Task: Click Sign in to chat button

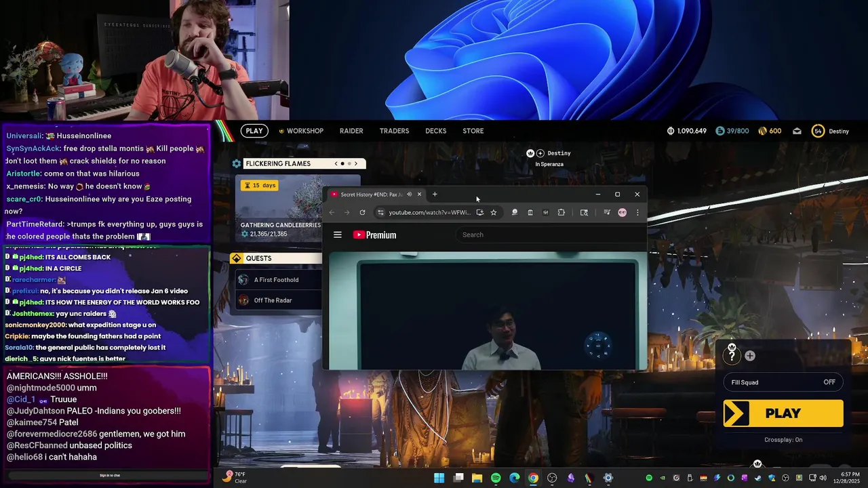Action: (109, 475)
